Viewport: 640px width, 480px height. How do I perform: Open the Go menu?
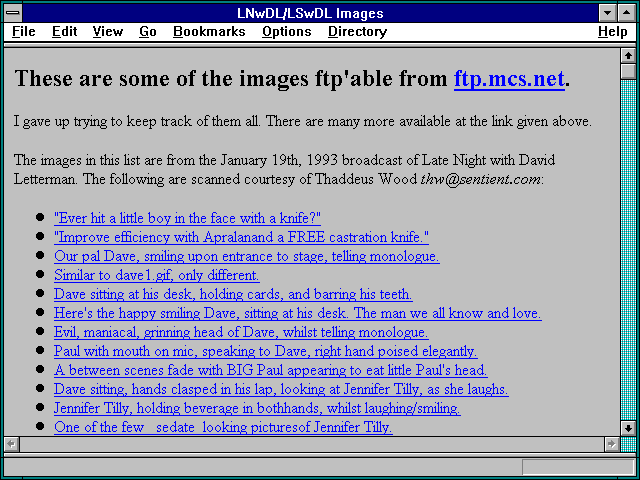148,31
